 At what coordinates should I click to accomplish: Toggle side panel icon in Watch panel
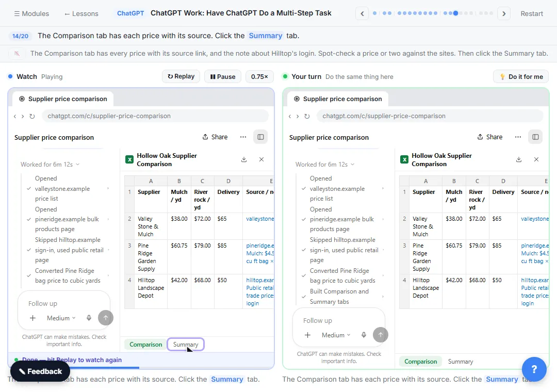[260, 137]
